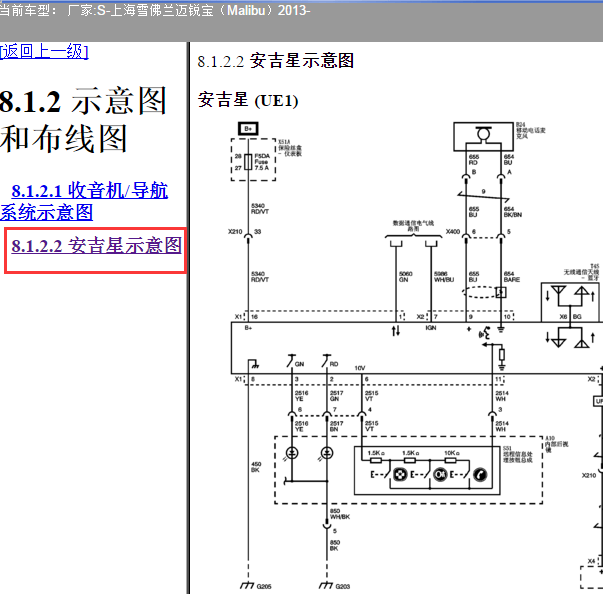
Task: Click the microphone symbol in B24 box
Action: (x=483, y=134)
